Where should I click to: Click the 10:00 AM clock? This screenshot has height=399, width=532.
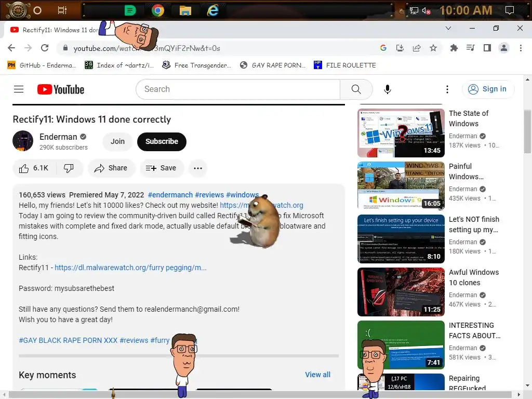(466, 10)
